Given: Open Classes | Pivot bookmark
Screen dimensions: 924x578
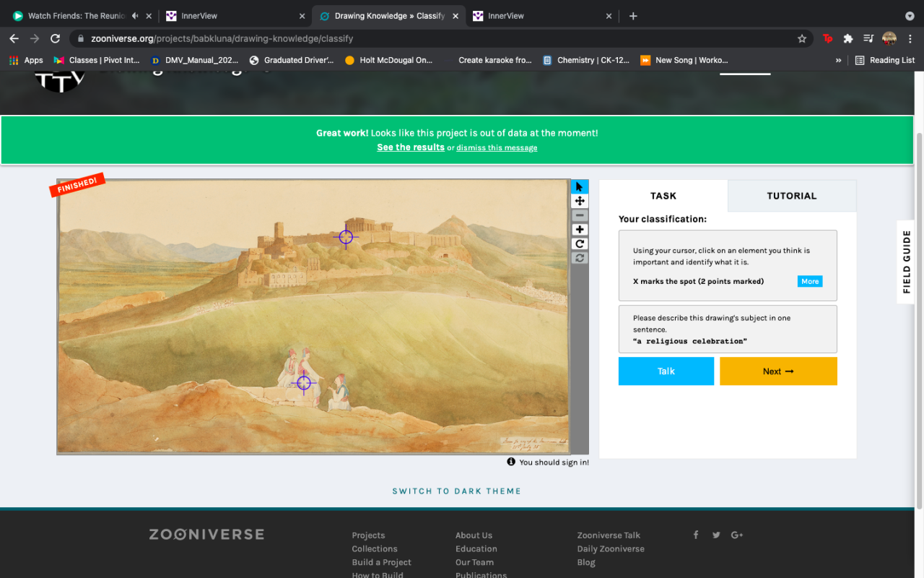Looking at the screenshot, I should pos(96,60).
